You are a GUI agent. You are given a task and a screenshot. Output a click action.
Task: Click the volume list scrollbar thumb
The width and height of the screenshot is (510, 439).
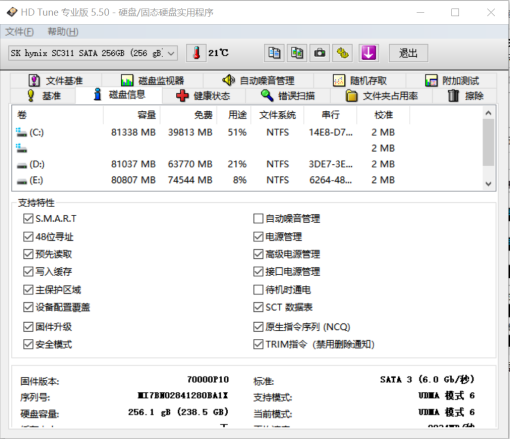coord(488,142)
